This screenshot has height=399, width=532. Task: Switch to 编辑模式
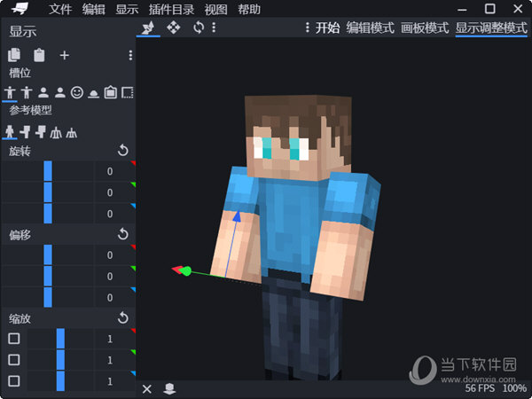(x=370, y=27)
